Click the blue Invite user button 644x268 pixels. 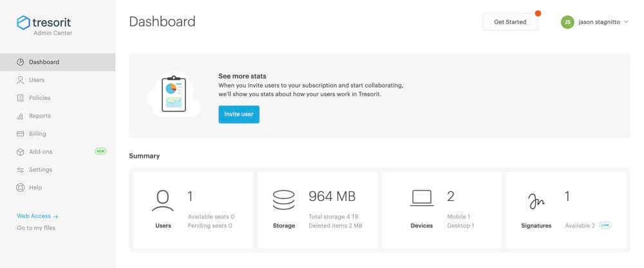click(x=239, y=114)
